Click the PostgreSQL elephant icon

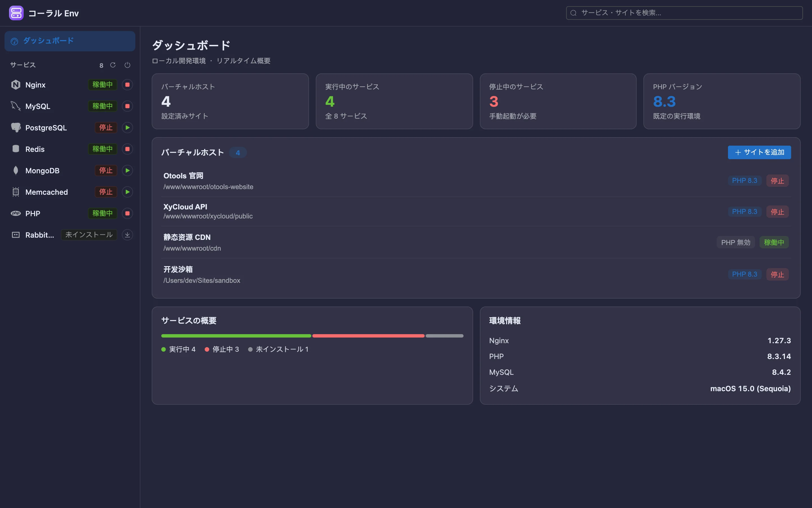click(16, 128)
